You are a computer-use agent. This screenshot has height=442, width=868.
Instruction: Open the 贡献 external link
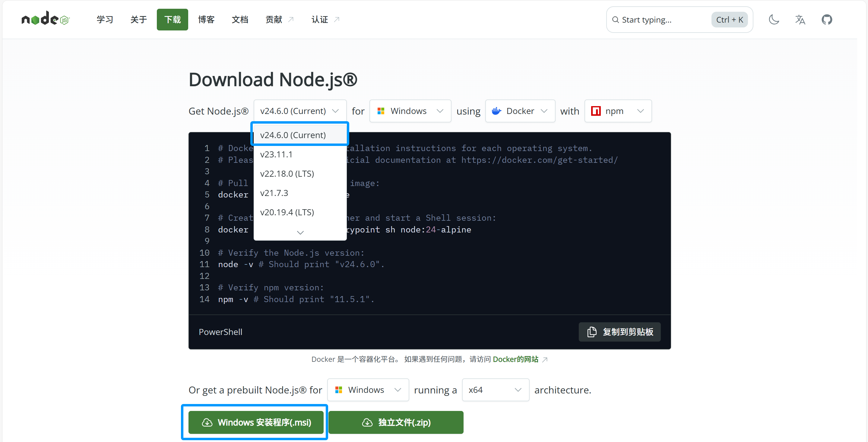tap(279, 20)
